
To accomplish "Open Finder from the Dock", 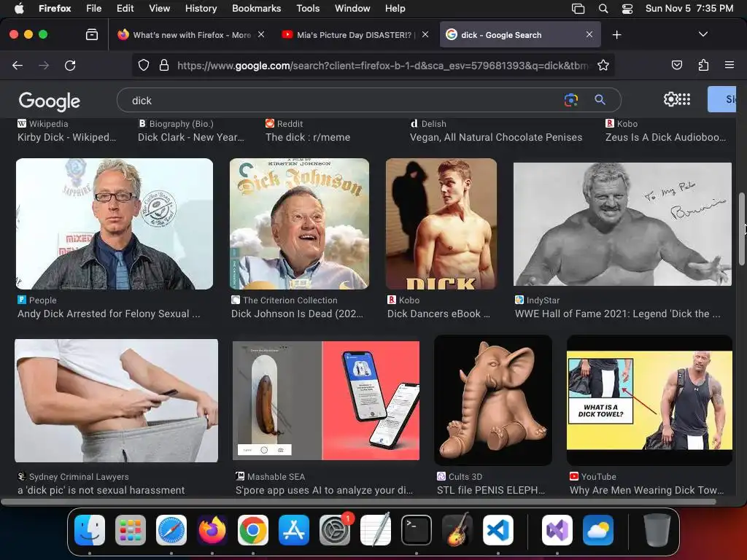I will [x=90, y=530].
